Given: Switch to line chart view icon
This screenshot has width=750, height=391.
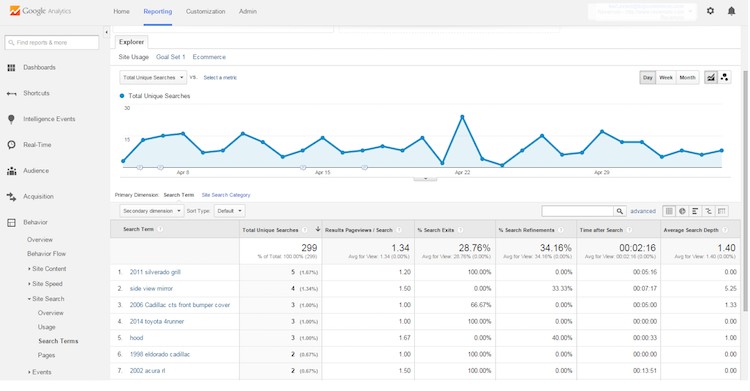Looking at the screenshot, I should coord(711,78).
